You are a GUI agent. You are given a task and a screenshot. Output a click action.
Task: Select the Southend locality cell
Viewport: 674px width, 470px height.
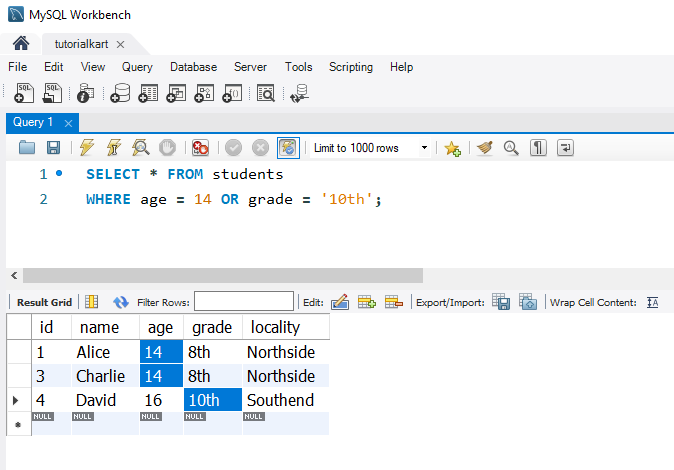tap(286, 400)
